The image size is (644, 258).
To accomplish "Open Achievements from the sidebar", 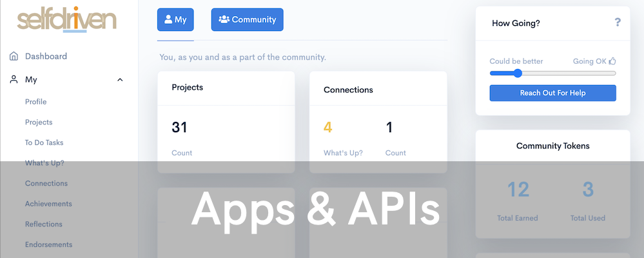I will point(48,204).
